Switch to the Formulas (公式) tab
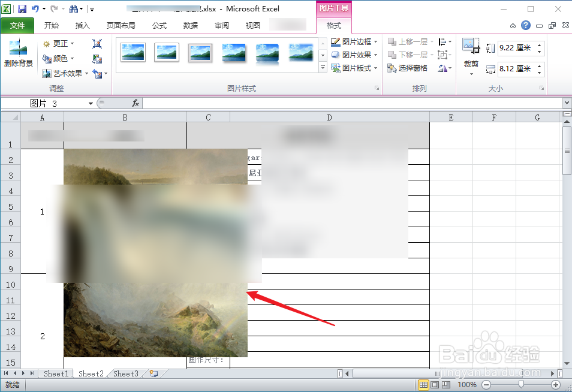This screenshot has height=392, width=572. (159, 26)
